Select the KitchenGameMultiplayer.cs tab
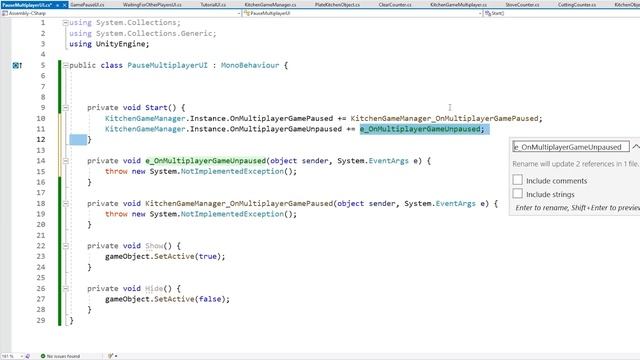 click(458, 4)
